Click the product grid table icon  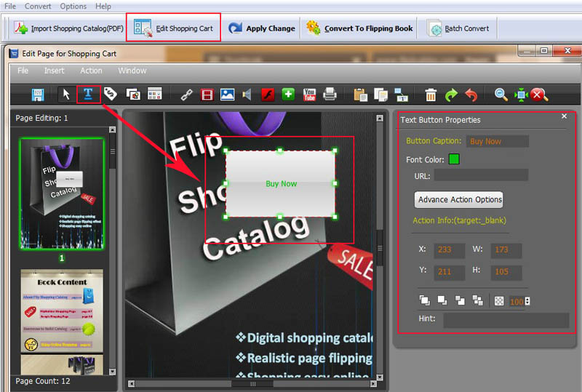tap(154, 94)
